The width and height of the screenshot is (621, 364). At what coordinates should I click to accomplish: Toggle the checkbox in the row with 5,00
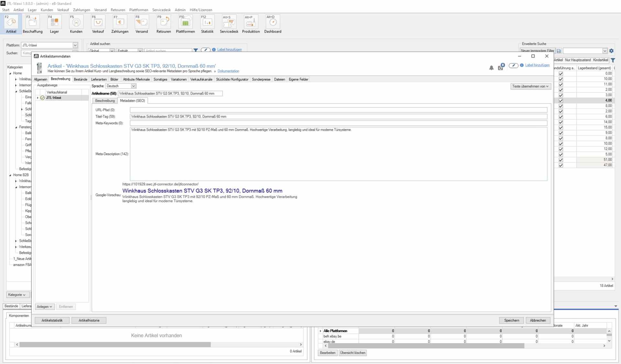tap(561, 154)
